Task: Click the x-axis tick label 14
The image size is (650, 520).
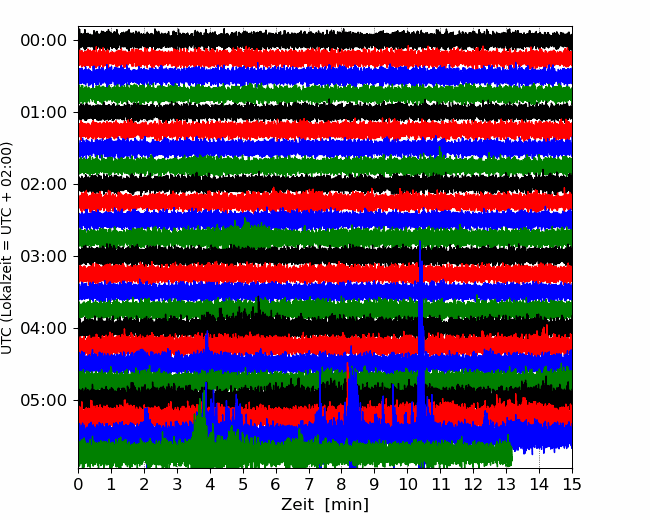Action: 539,484
